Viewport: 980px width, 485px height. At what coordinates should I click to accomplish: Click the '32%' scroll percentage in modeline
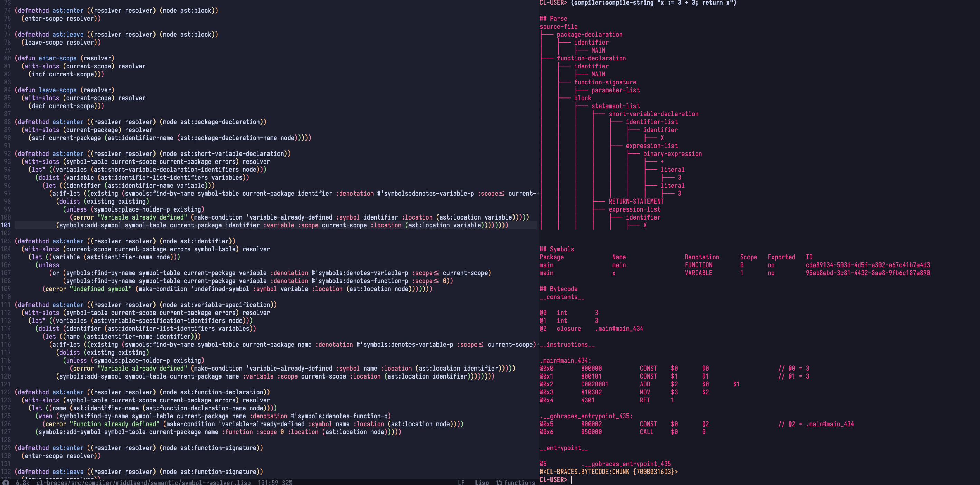[x=287, y=482]
